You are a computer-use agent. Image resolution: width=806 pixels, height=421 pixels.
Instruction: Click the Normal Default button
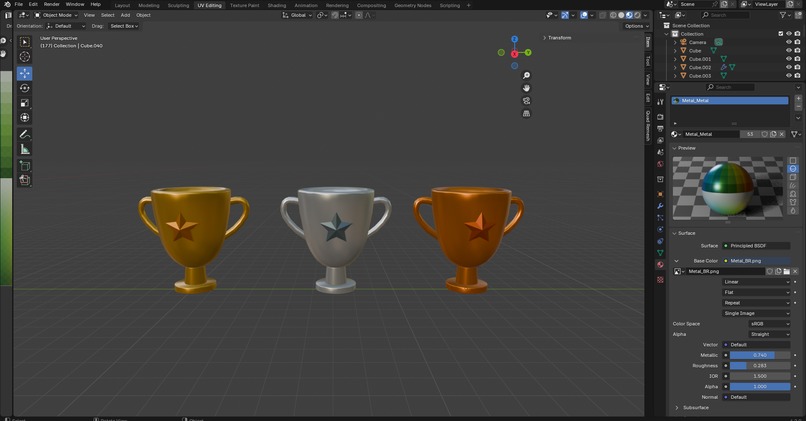point(756,397)
